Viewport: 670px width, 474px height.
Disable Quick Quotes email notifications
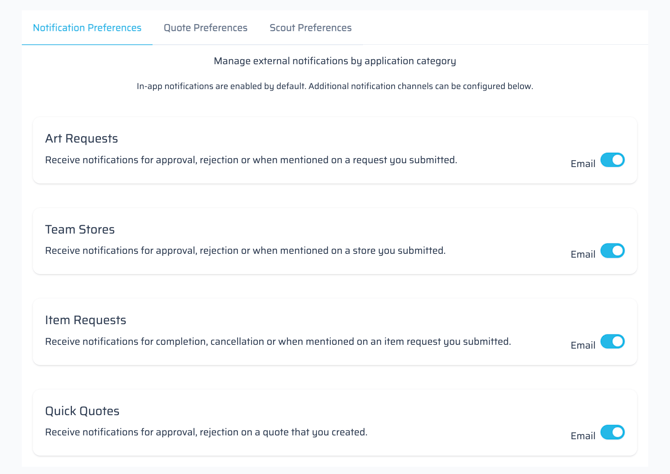(x=612, y=433)
